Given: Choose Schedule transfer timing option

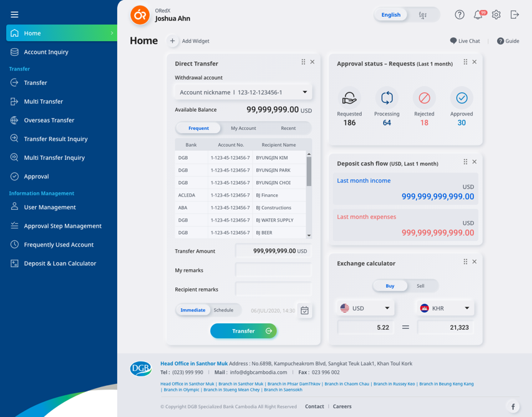Looking at the screenshot, I should (223, 310).
